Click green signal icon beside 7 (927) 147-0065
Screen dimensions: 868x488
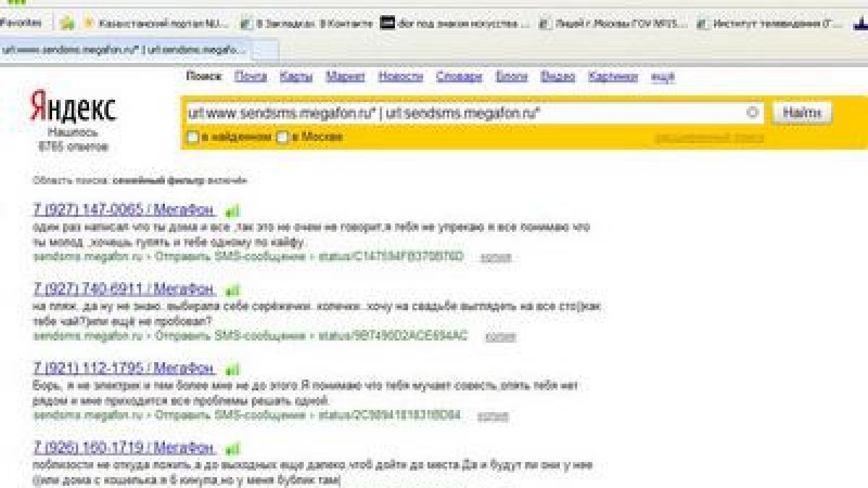click(232, 211)
